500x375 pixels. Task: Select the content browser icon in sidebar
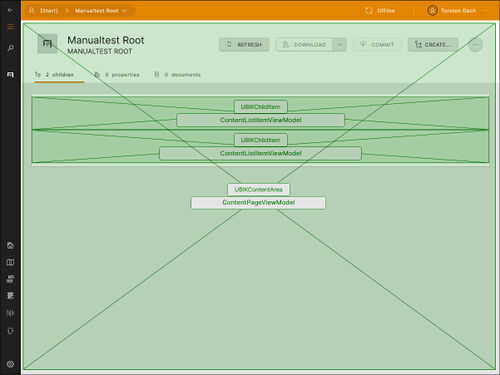click(x=10, y=74)
